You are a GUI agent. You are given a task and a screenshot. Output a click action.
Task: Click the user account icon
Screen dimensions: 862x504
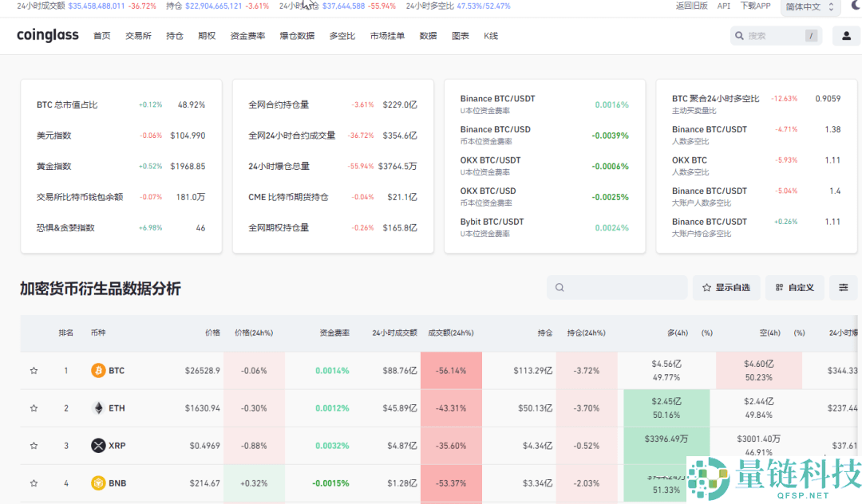(x=847, y=35)
